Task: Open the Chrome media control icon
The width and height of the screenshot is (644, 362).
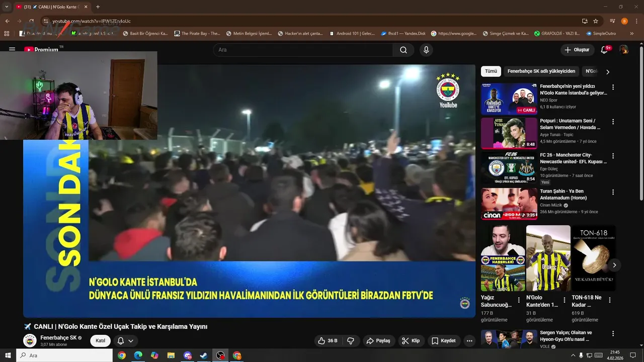Action: coord(612,21)
